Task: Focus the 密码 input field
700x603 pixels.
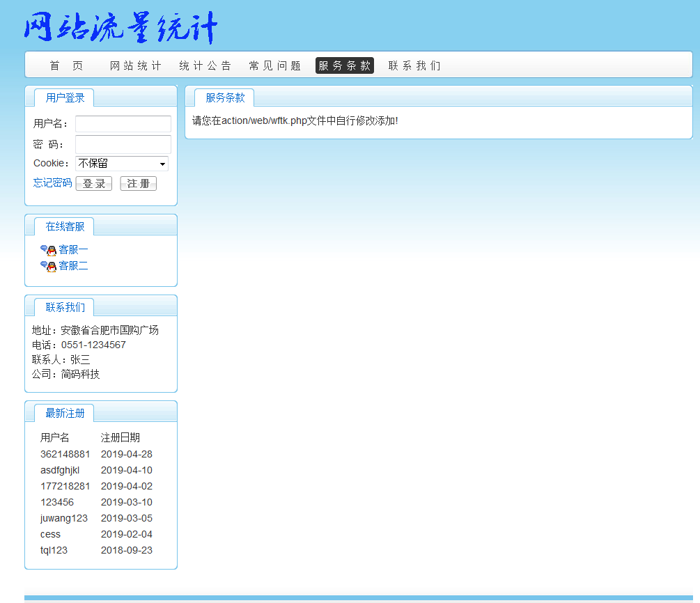Action: 123,144
